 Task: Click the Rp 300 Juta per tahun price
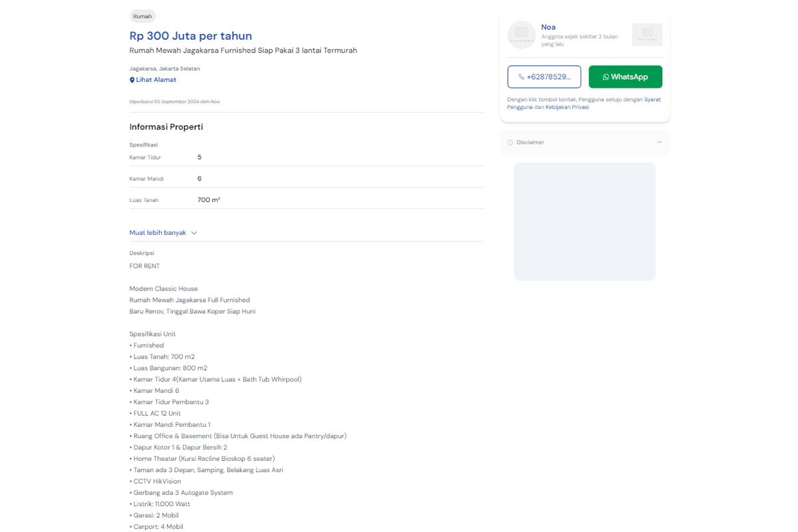(191, 36)
